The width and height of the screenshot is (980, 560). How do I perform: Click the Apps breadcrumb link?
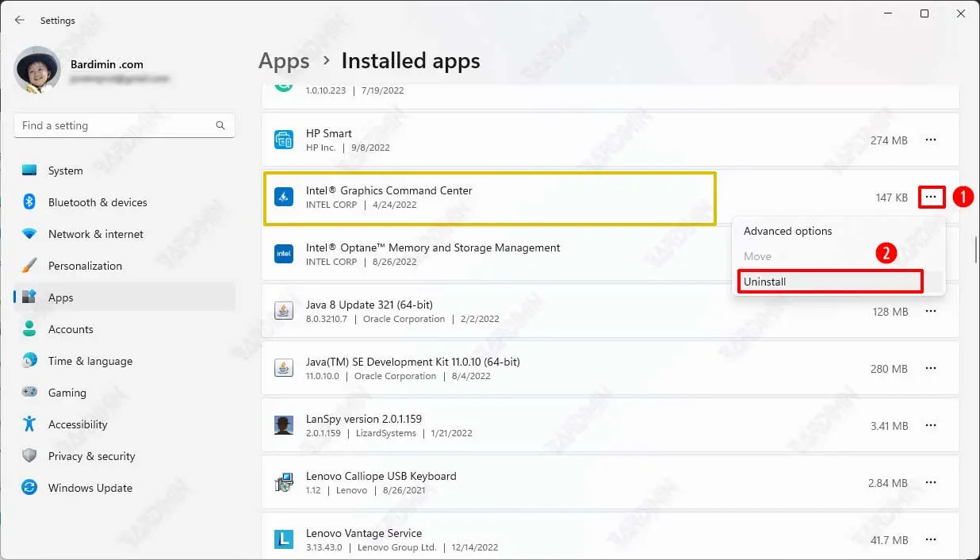click(284, 61)
